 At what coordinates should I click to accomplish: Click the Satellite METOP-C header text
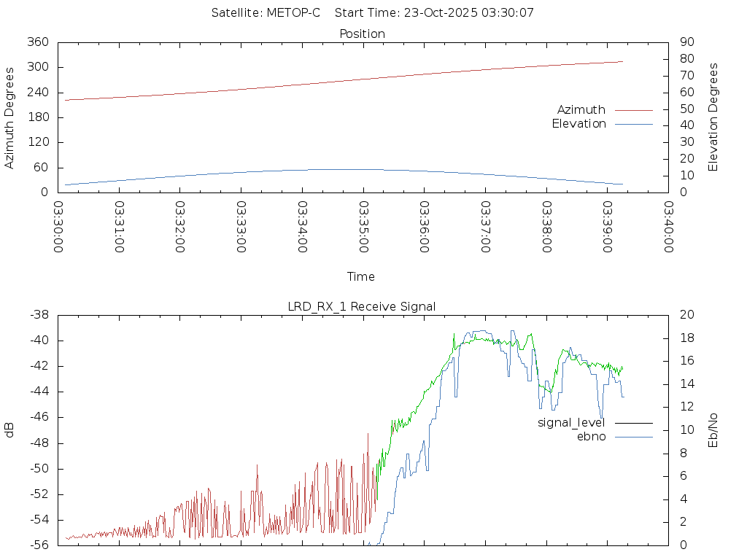click(x=266, y=13)
